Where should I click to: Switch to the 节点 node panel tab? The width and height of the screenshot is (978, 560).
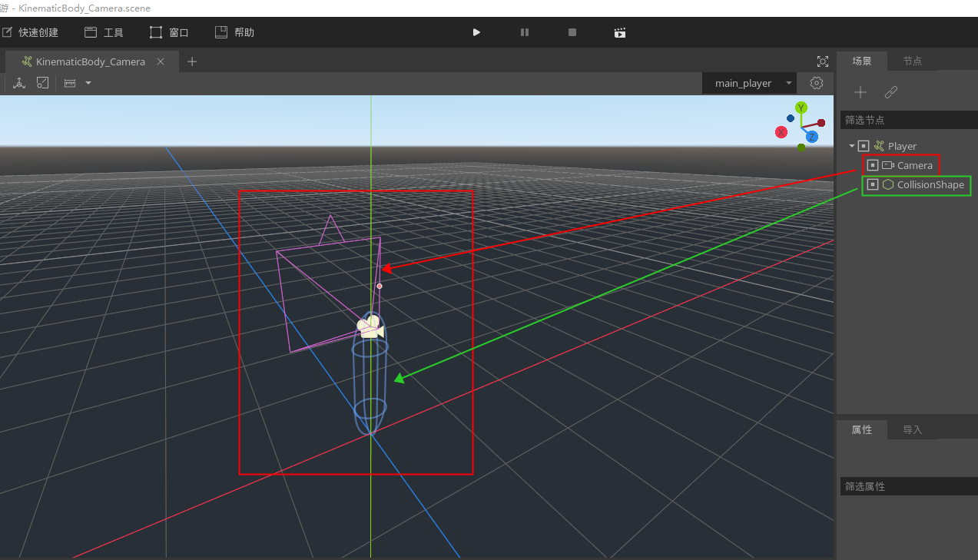coord(913,61)
